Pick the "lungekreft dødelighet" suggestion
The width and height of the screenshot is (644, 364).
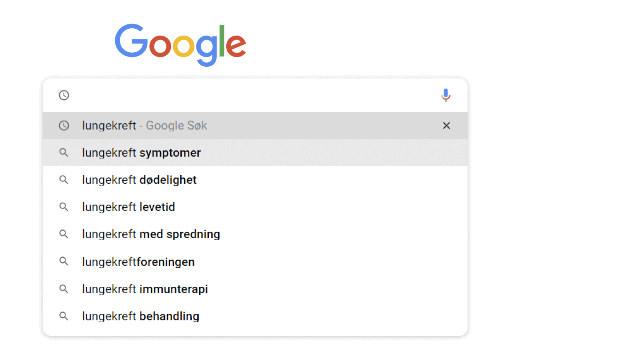tap(139, 180)
